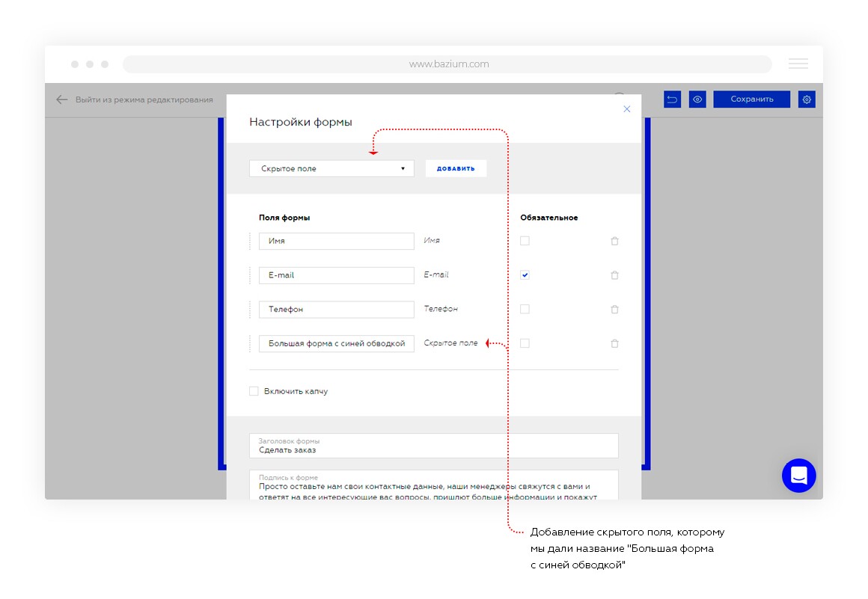Image resolution: width=868 pixels, height=599 pixels.
Task: Click Выйти из режима редактирования link
Action: coord(144,99)
